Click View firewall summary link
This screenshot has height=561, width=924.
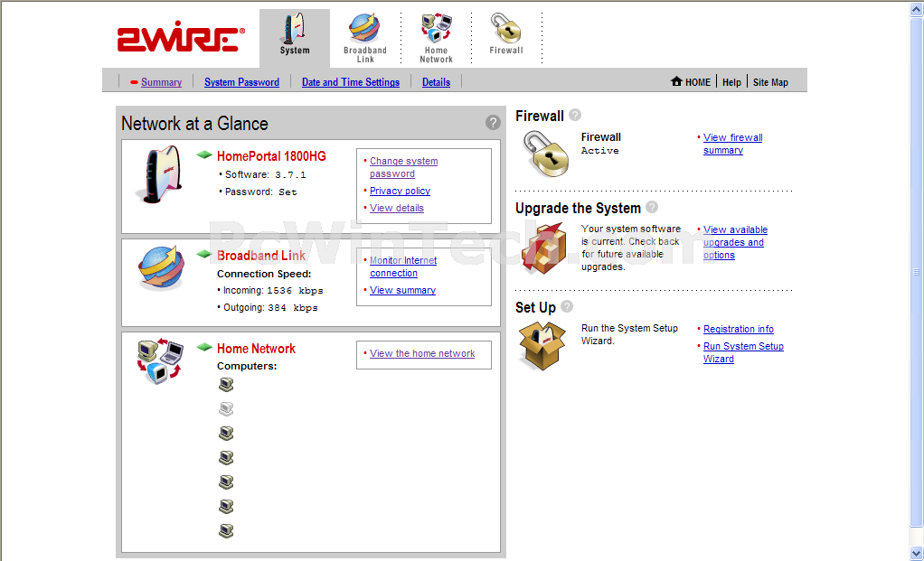point(732,144)
